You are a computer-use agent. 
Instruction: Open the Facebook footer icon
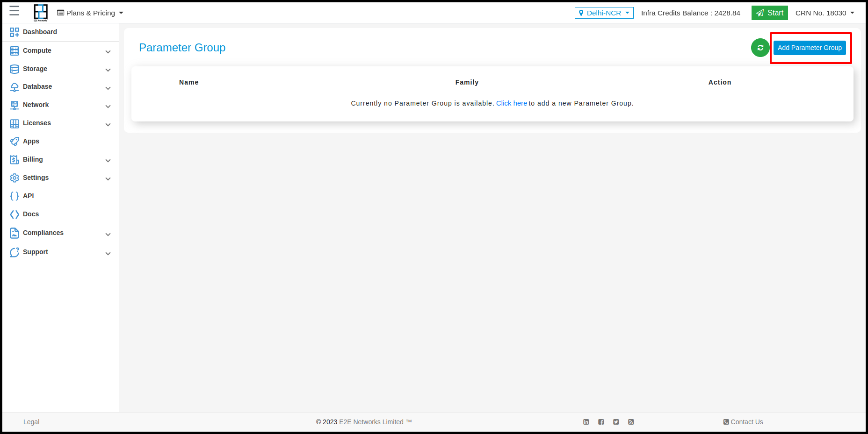[601, 422]
